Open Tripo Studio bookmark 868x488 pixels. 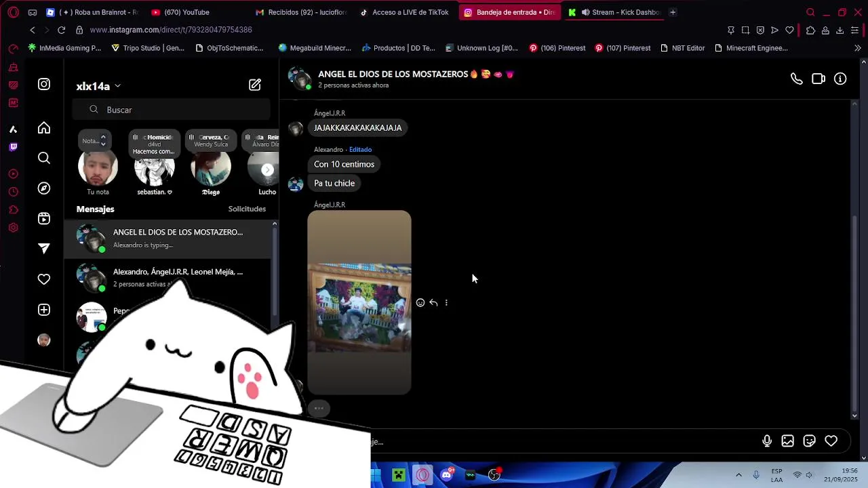[x=148, y=48]
